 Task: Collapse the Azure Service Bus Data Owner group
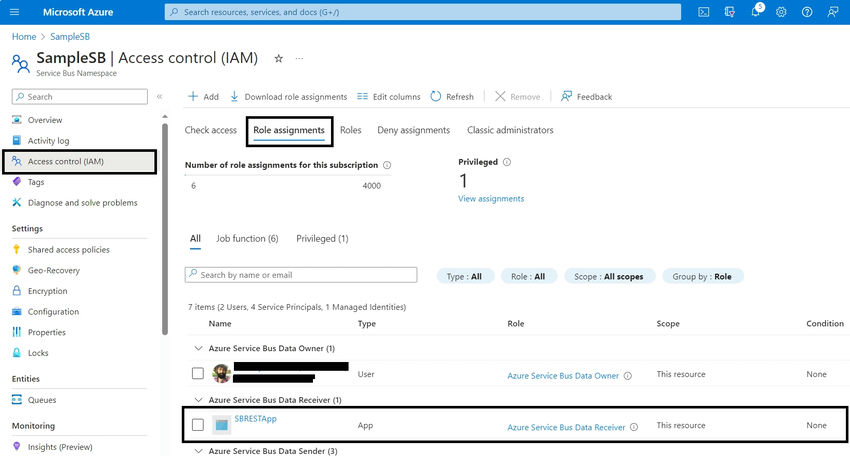(x=198, y=349)
